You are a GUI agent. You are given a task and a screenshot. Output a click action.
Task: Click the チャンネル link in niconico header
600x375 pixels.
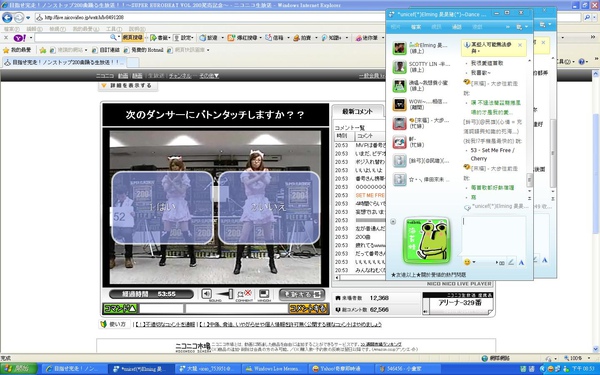tap(180, 76)
